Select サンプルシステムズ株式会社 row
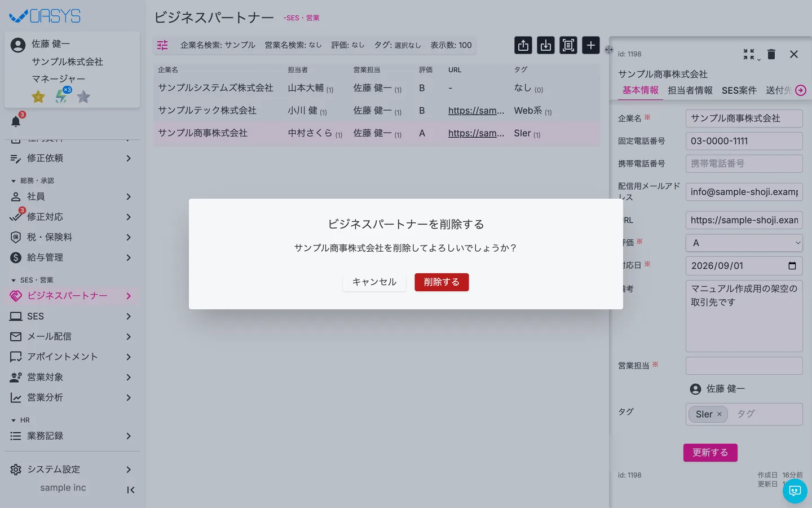This screenshot has height=508, width=812. coord(377,88)
